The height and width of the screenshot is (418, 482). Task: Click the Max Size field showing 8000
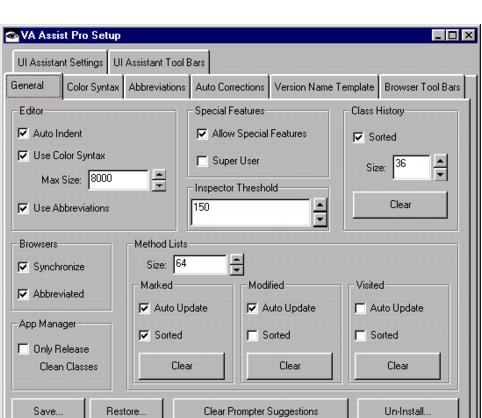pyautogui.click(x=119, y=180)
